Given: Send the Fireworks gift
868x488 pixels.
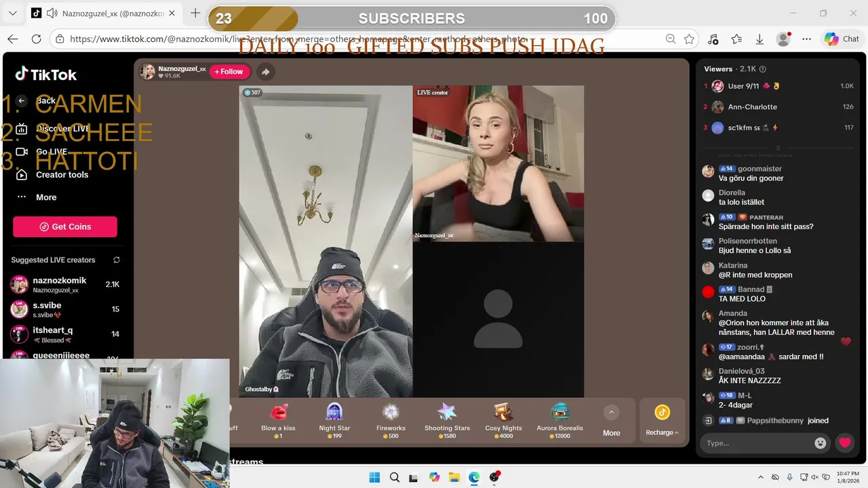Looking at the screenshot, I should 391,420.
